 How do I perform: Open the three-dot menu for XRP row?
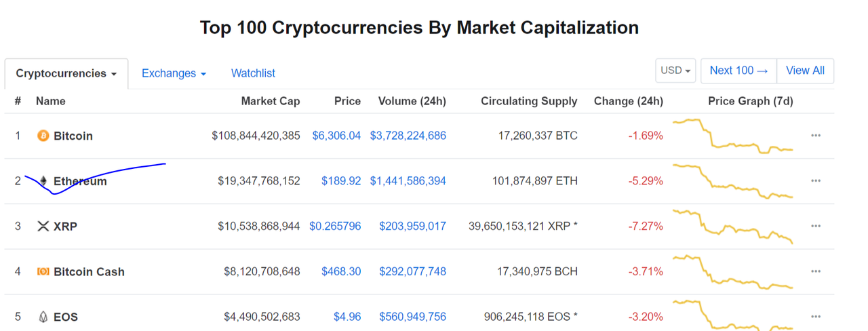[x=816, y=226]
